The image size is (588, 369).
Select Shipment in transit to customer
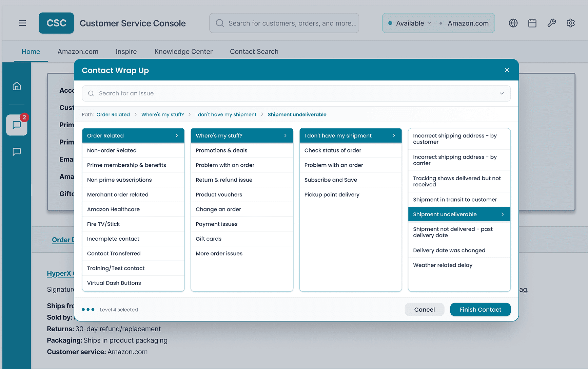coord(459,200)
